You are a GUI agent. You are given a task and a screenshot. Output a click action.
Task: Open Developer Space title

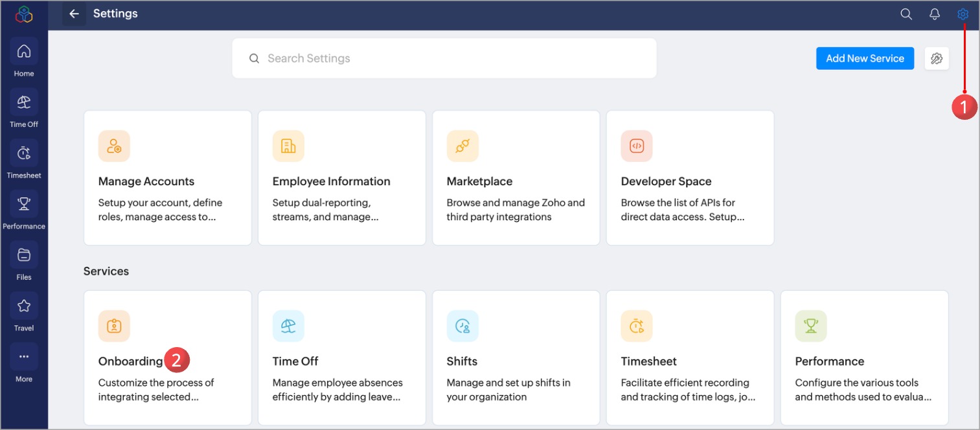[x=667, y=181]
